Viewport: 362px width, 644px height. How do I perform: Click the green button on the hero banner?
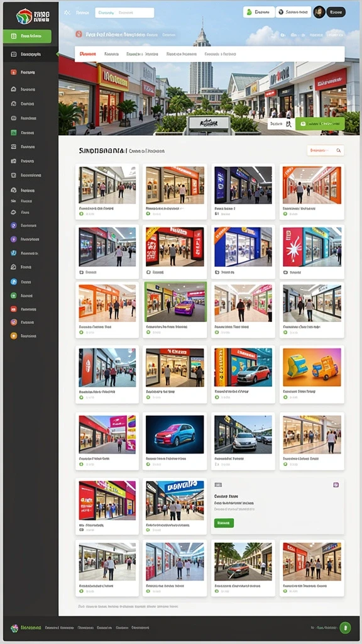click(x=320, y=123)
